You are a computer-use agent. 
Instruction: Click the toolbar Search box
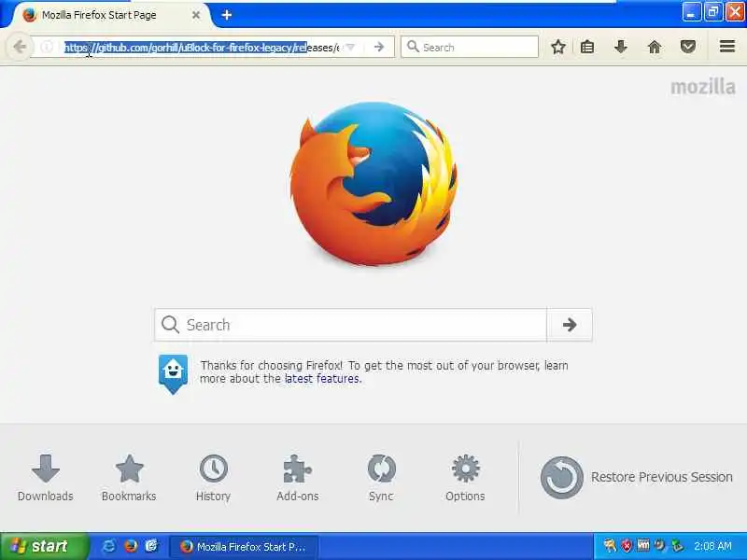click(470, 47)
